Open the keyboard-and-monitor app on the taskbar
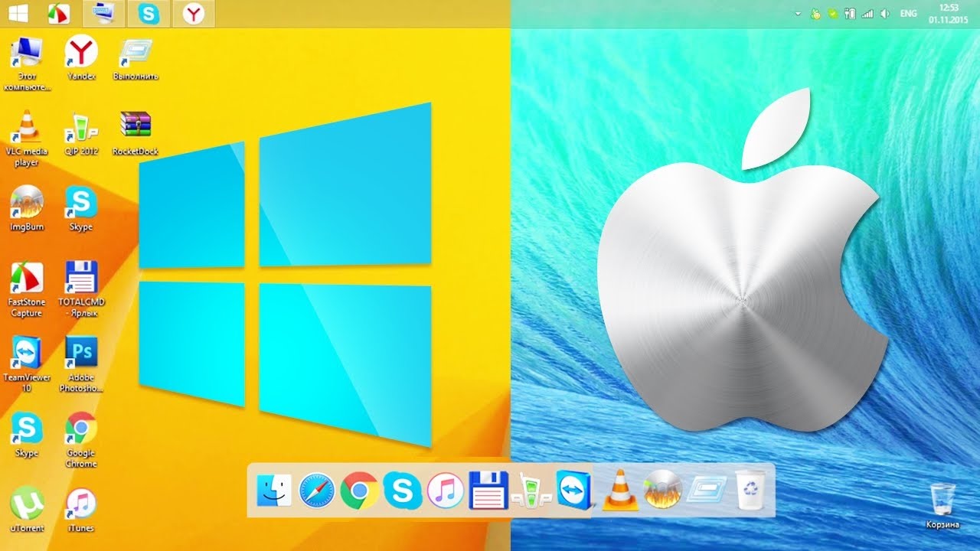The image size is (980, 551). point(102,13)
